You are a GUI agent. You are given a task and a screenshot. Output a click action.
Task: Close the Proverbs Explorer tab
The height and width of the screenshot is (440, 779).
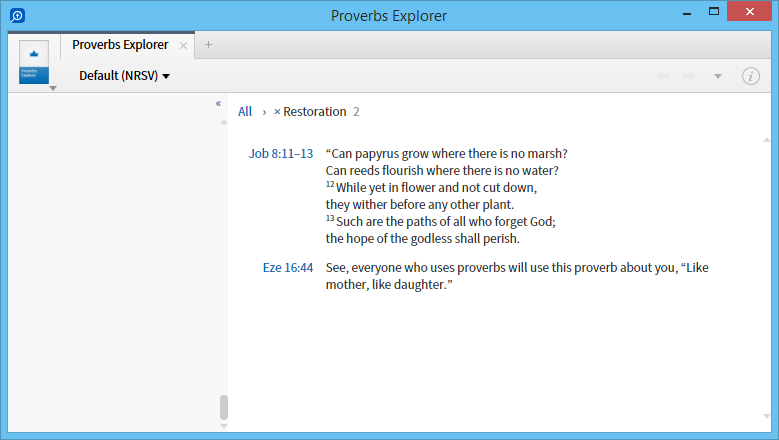[183, 46]
